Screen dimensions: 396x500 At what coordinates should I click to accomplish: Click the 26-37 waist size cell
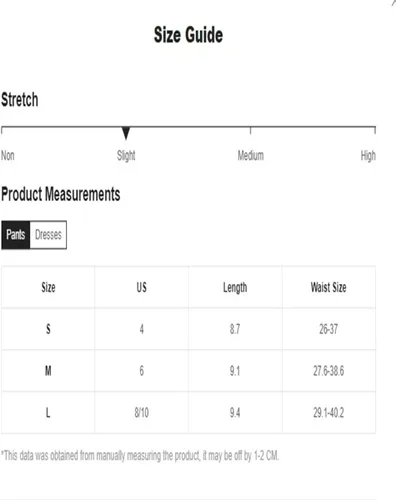(x=329, y=329)
